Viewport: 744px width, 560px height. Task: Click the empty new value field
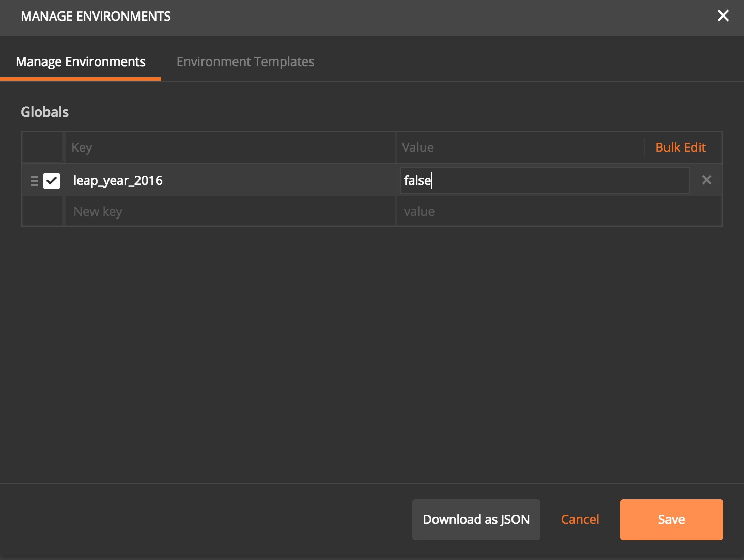pos(559,211)
